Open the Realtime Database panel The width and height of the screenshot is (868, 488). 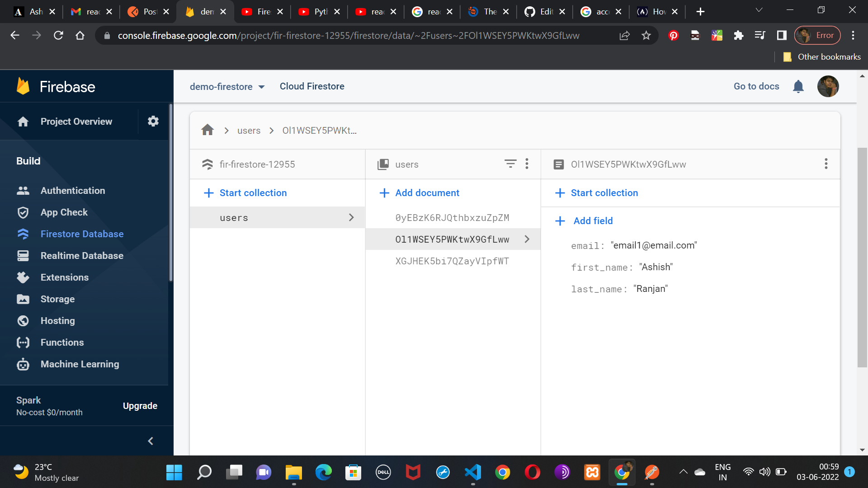tap(81, 255)
